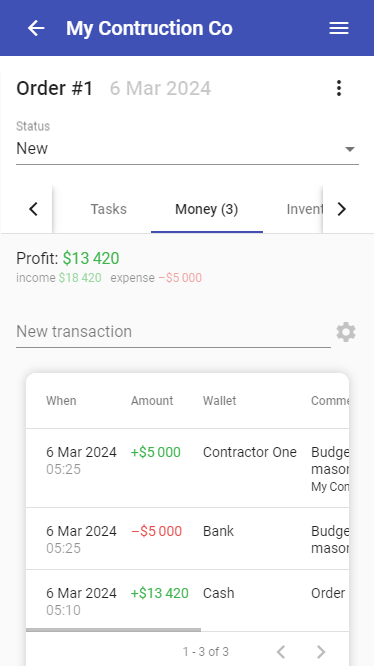Focus the New transaction input field
This screenshot has height=666, width=374.
pyautogui.click(x=173, y=332)
